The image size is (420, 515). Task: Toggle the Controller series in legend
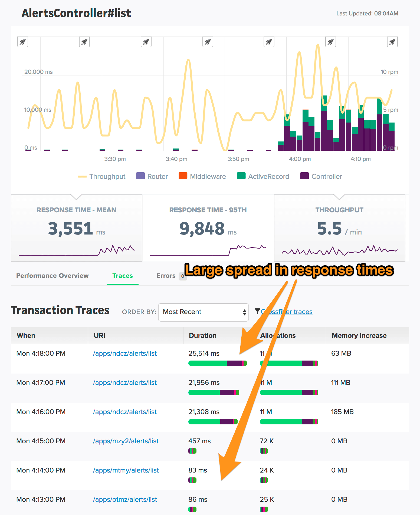[x=321, y=176]
